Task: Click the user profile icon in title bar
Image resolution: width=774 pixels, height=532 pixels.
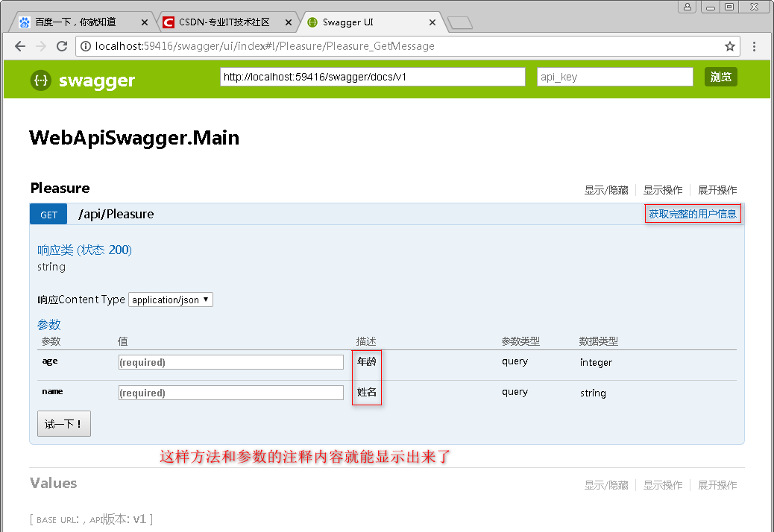Action: 687,7
